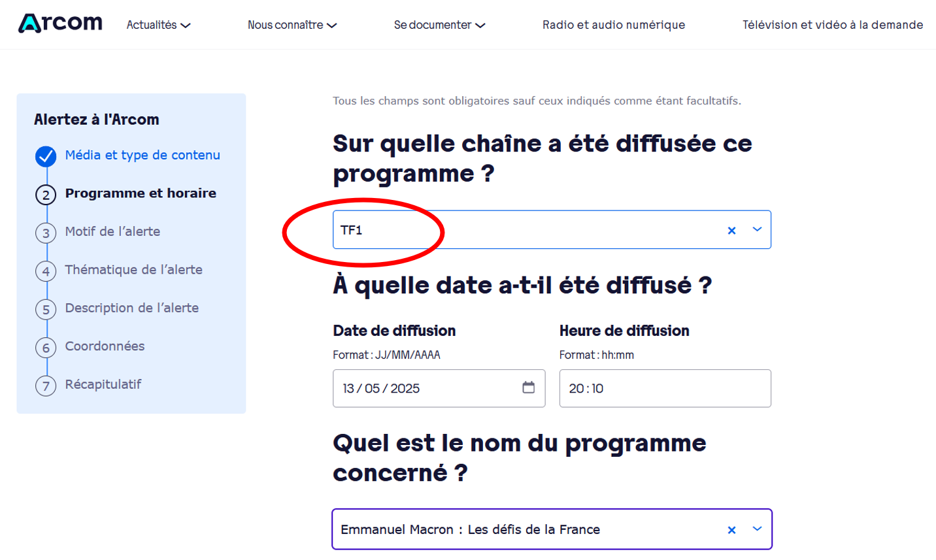Click step 7 circle icon
936x560 pixels.
(46, 386)
